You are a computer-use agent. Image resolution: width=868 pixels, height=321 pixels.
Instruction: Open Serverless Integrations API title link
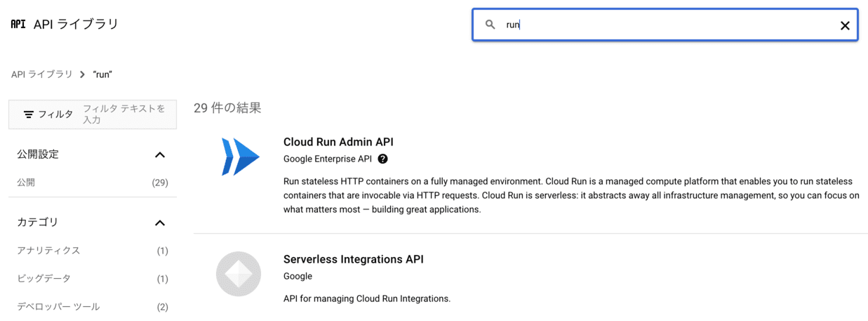click(353, 259)
